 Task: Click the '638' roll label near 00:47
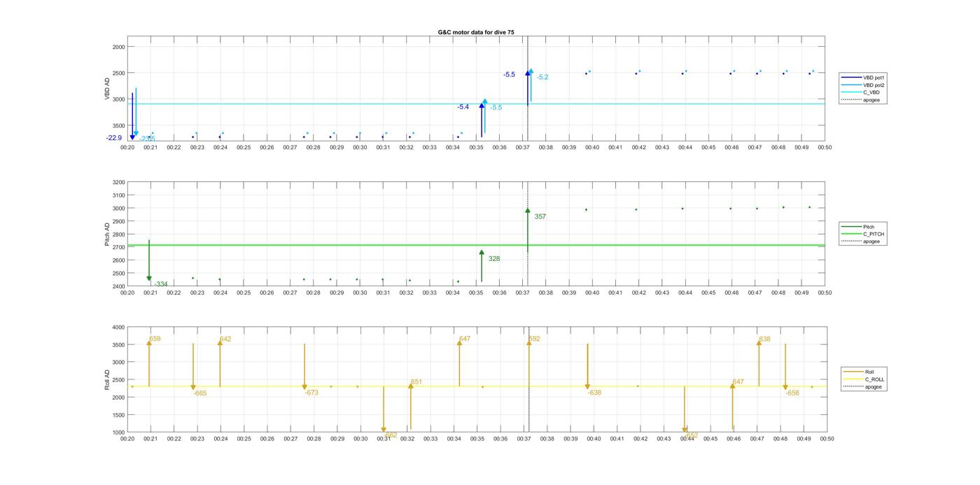(764, 339)
